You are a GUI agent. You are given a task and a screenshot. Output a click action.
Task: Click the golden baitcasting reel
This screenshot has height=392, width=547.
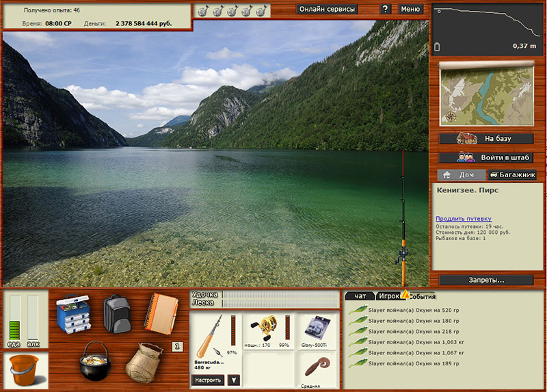264,327
